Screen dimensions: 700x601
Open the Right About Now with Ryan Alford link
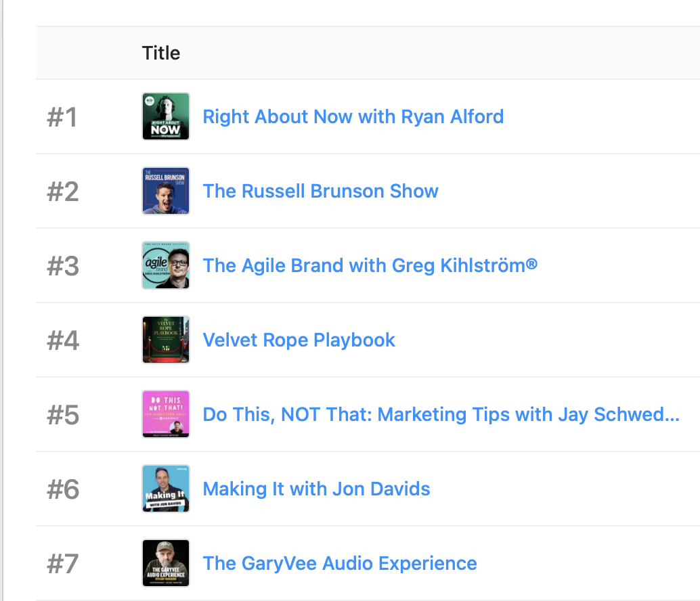[x=353, y=116]
